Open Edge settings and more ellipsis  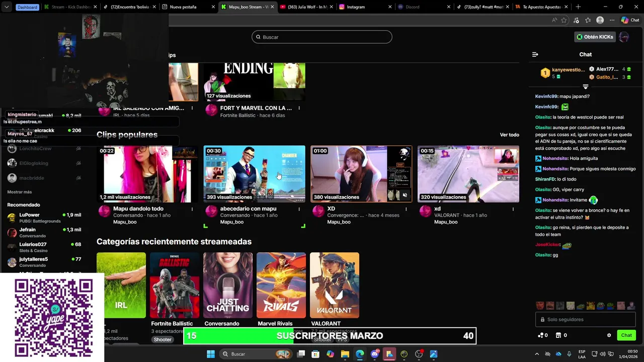pyautogui.click(x=612, y=20)
